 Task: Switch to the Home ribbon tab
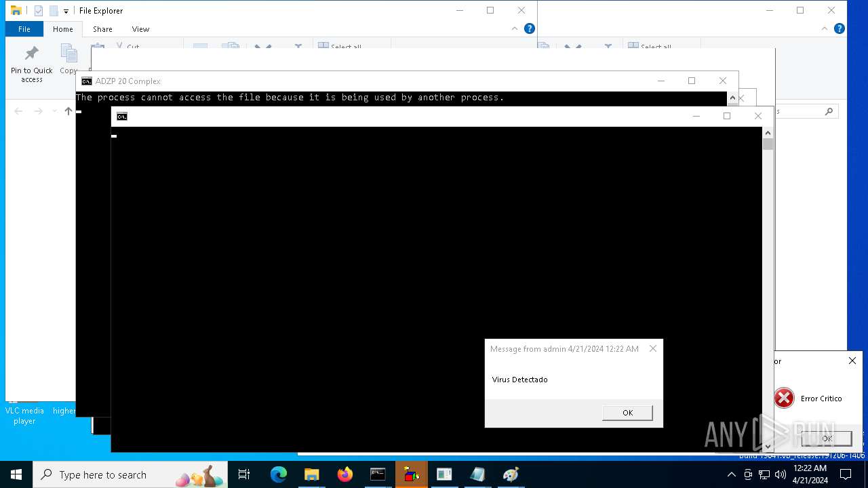click(x=63, y=29)
